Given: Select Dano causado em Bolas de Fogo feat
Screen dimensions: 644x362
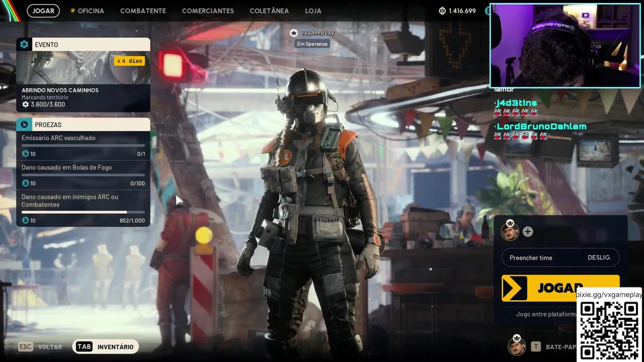Looking at the screenshot, I should [x=66, y=167].
